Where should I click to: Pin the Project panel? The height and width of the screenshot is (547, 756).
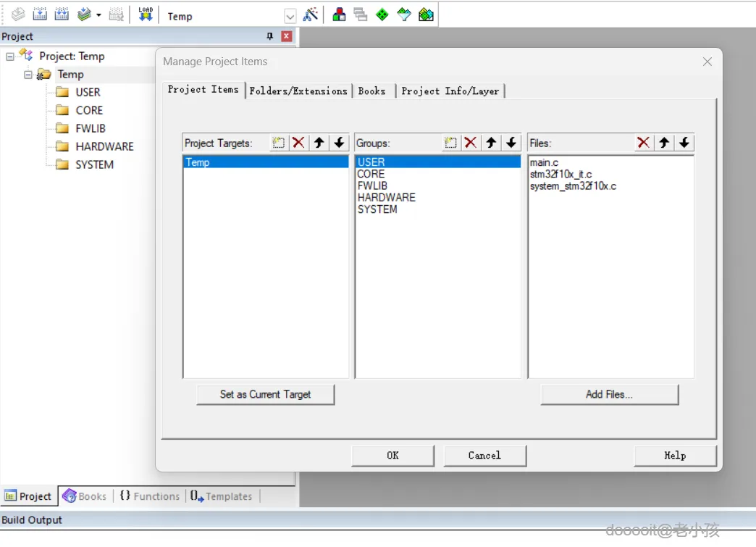coord(269,36)
